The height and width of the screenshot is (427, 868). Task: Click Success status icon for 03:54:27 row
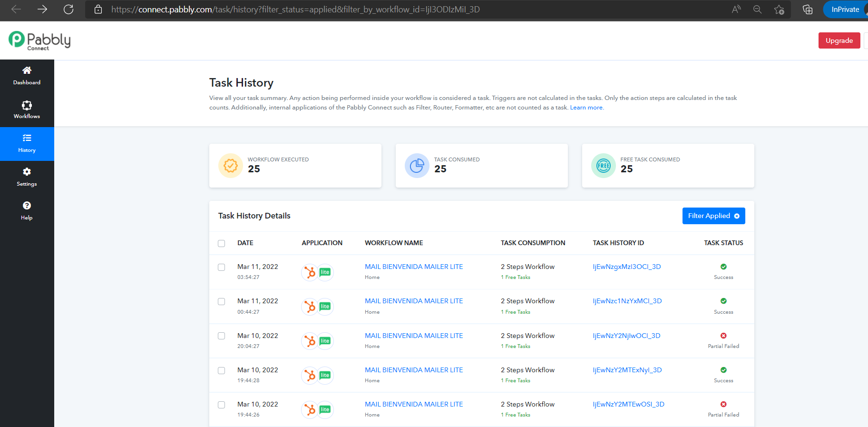723,267
